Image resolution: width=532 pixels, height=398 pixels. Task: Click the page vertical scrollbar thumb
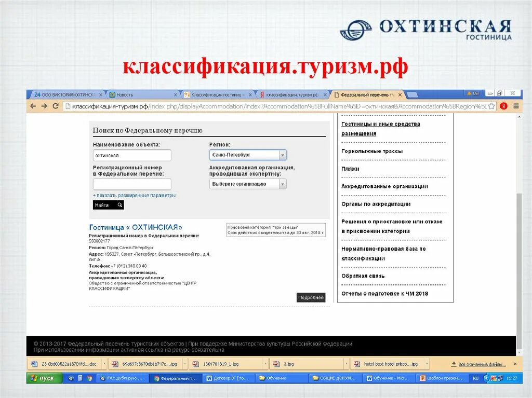coord(519,270)
